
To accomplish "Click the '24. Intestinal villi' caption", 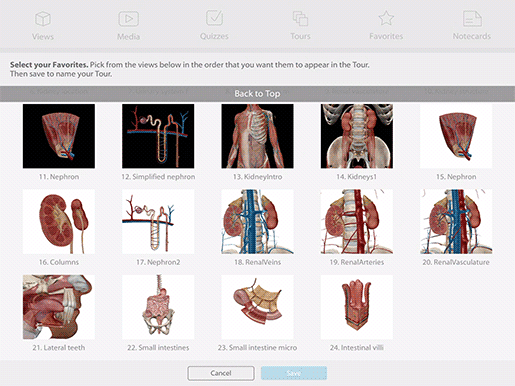I will (x=357, y=347).
